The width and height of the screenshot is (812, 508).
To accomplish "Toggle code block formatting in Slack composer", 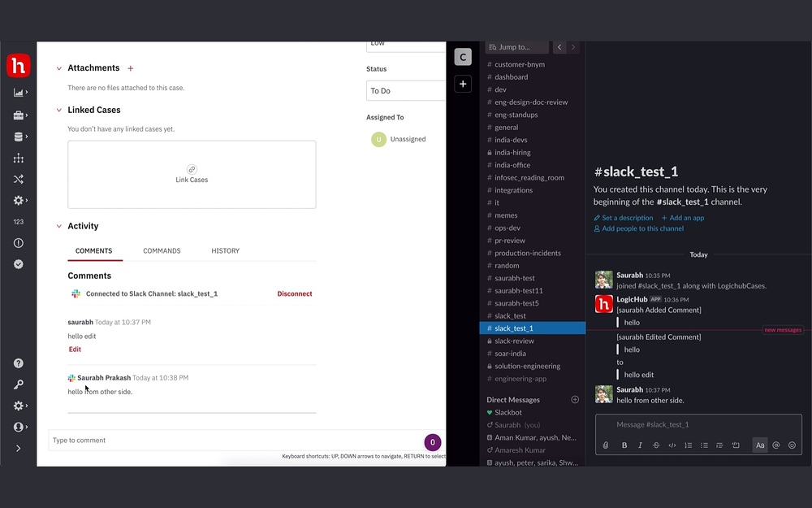I will coord(736,445).
